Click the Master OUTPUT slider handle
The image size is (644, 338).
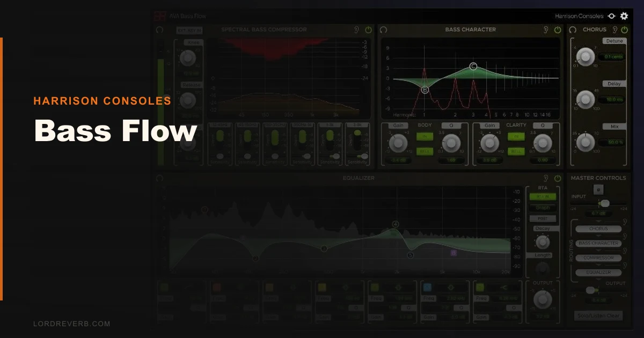591,290
